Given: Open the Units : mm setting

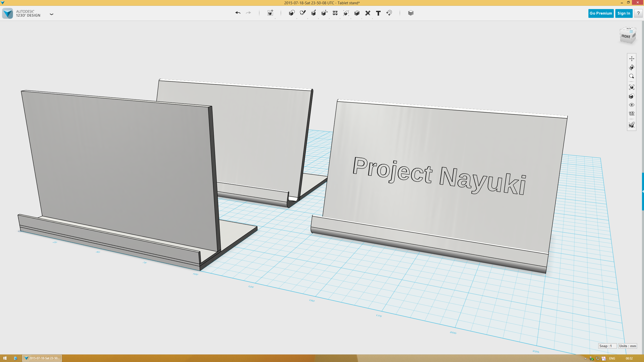Looking at the screenshot, I should [628, 346].
